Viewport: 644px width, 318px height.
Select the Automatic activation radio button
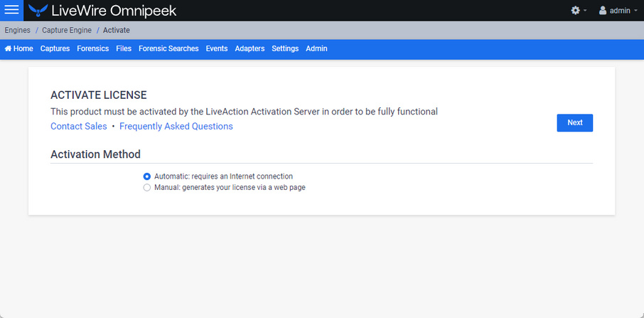[146, 176]
